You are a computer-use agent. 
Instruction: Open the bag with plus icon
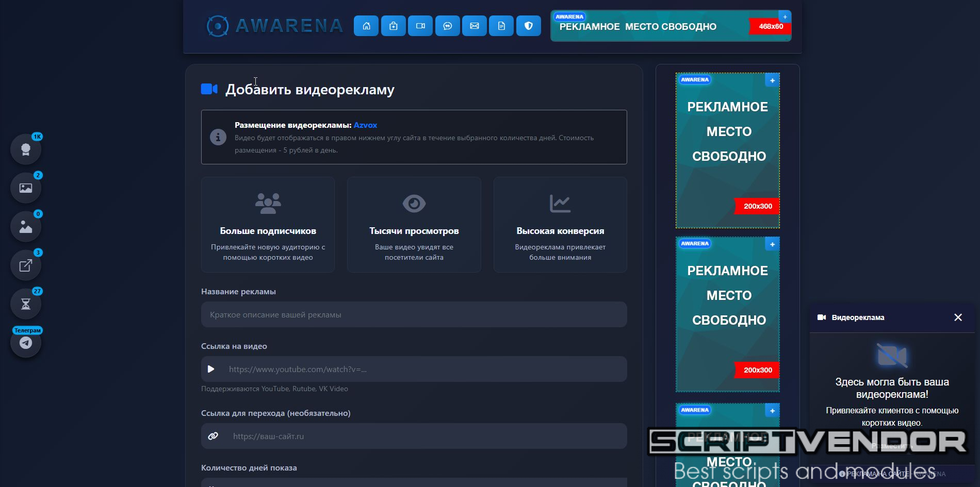(393, 26)
